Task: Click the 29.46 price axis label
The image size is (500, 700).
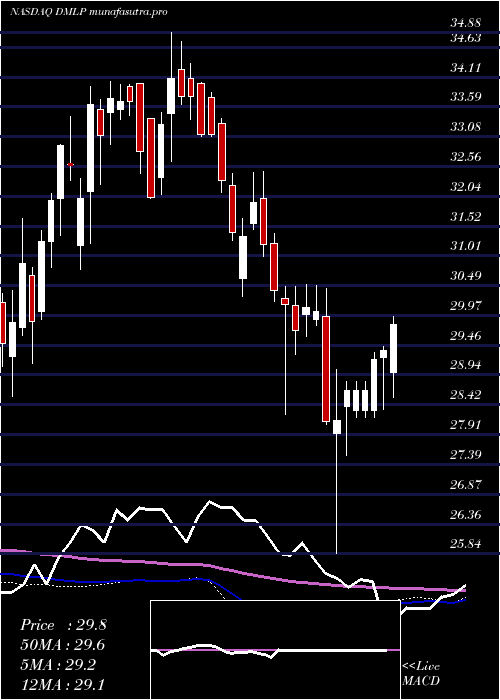Action: 465,336
